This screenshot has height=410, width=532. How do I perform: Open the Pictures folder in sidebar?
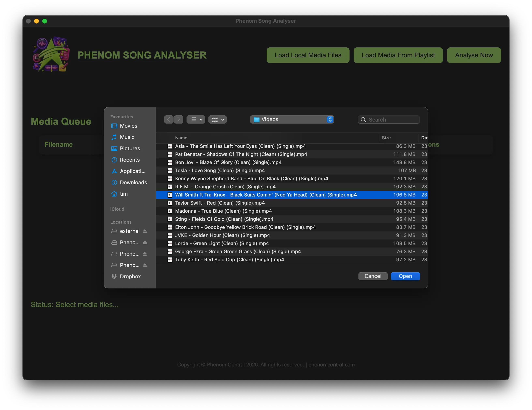pyautogui.click(x=130, y=148)
